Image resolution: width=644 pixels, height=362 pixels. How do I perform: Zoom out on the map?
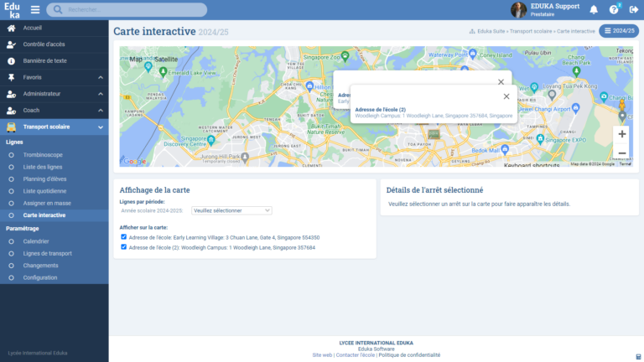[x=622, y=153]
